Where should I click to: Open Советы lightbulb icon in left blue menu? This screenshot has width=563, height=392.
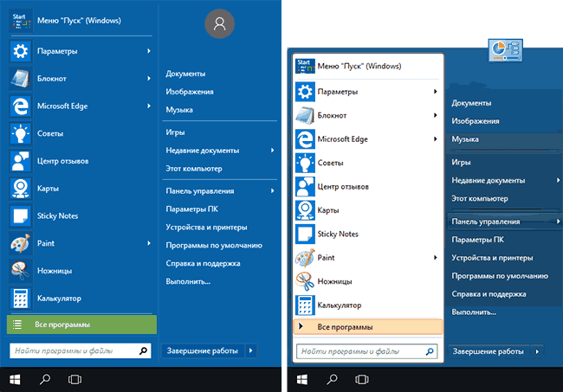[21, 133]
